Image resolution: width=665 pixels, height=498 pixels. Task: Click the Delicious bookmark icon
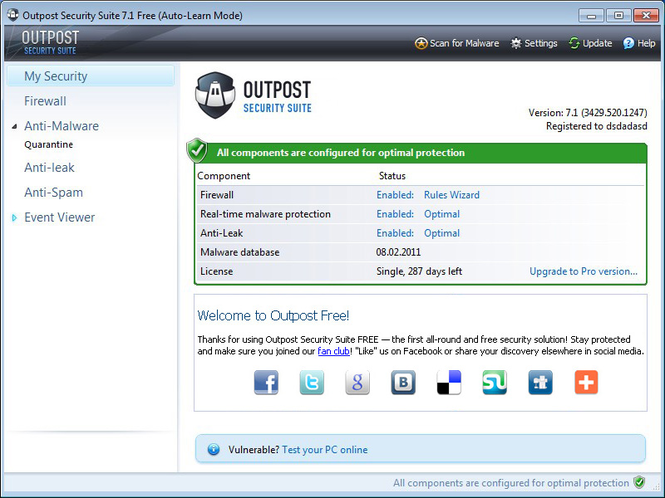click(449, 382)
